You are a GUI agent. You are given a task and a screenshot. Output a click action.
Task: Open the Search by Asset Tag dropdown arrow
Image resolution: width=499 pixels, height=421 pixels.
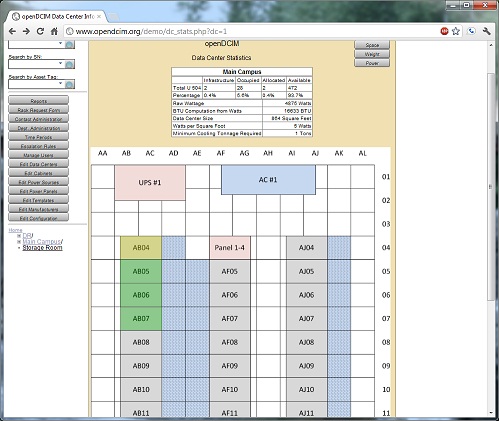[60, 83]
